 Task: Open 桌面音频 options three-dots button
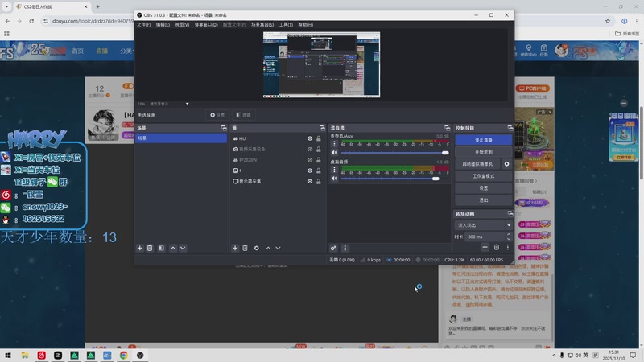point(334,170)
